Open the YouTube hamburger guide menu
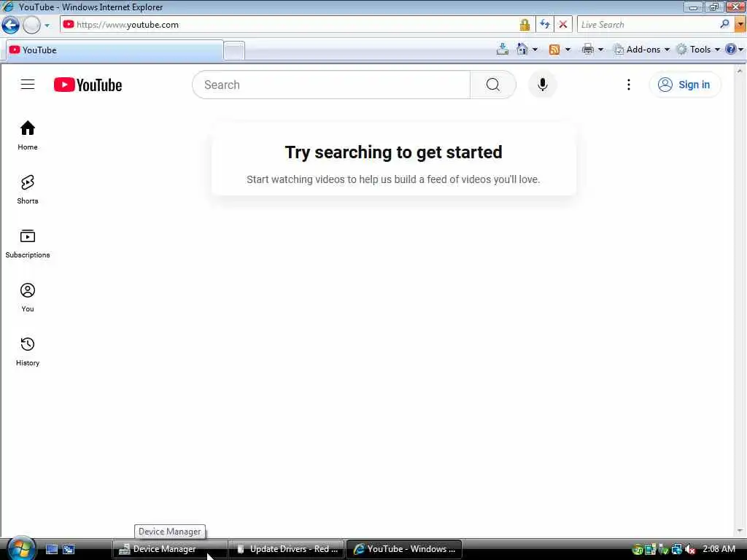Screen dimensions: 747x560 [28, 85]
